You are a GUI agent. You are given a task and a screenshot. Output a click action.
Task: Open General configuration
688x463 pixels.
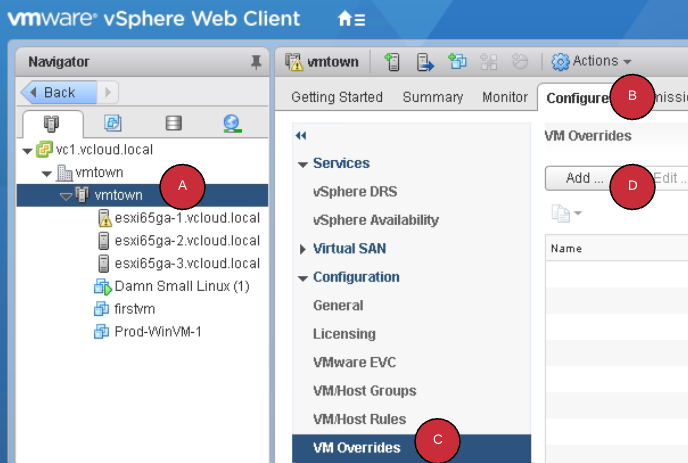click(x=338, y=305)
